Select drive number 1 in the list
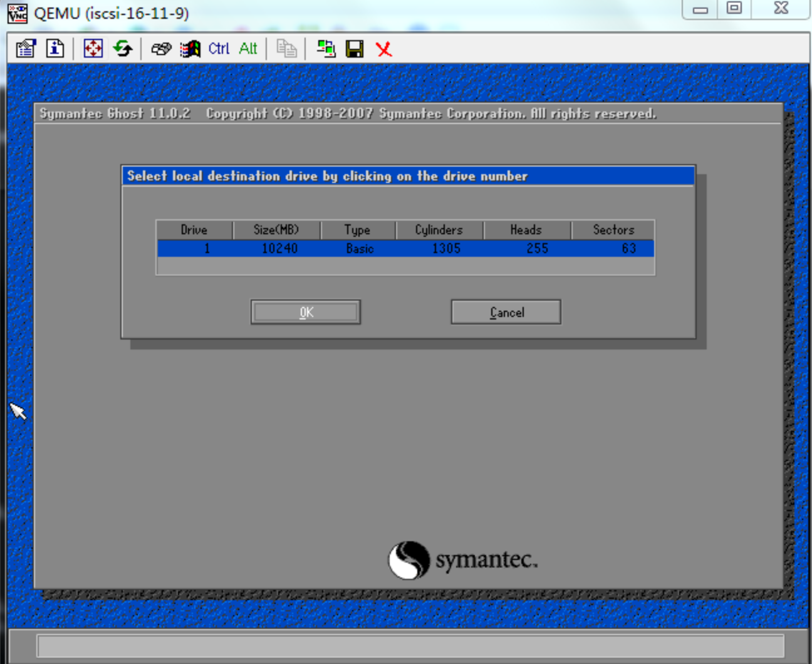This screenshot has width=812, height=664. point(207,249)
